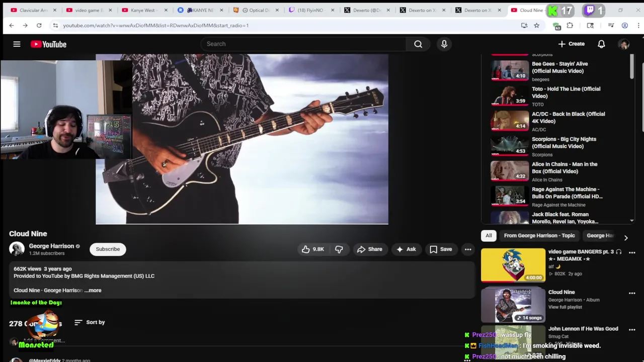Go back in browser history

coord(12,25)
